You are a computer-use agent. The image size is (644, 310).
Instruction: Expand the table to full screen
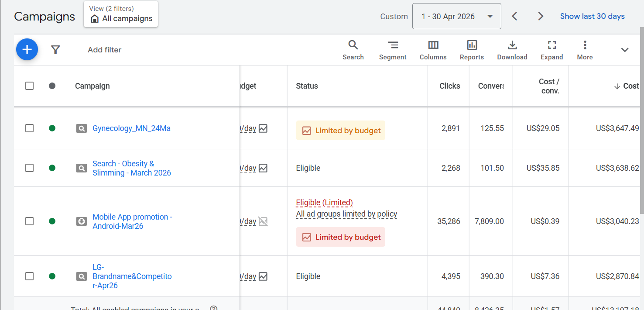point(552,50)
